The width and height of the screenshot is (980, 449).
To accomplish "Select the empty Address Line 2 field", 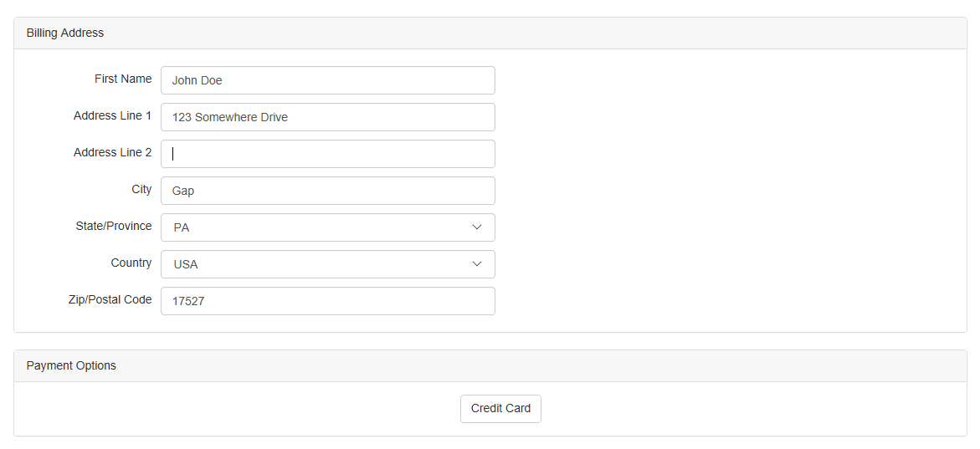I will (x=327, y=154).
